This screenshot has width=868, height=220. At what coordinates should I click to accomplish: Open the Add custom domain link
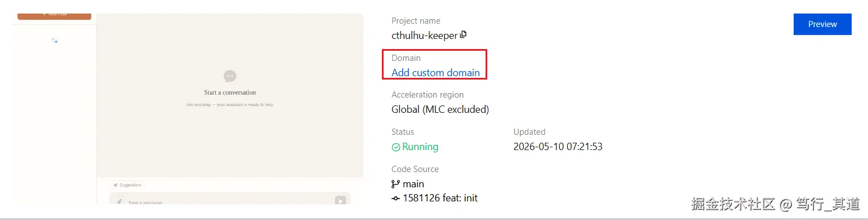pos(435,72)
